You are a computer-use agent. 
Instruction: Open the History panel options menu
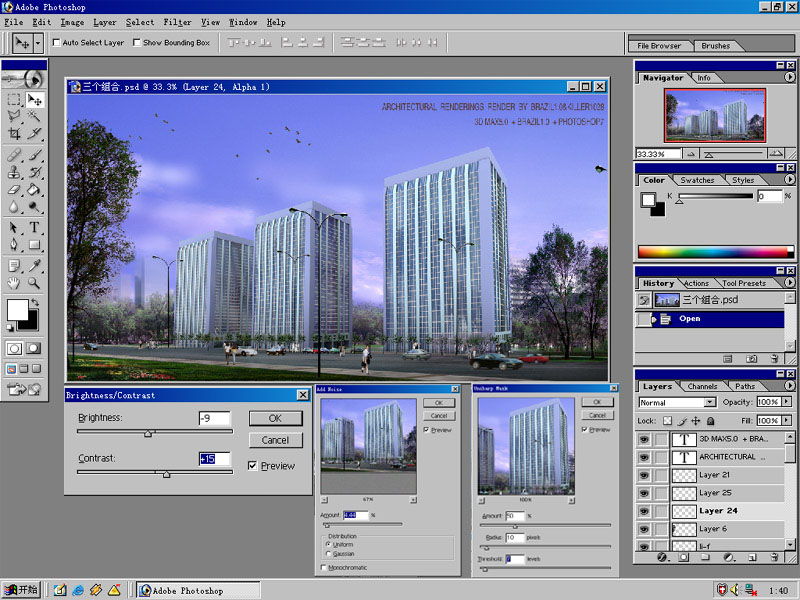coord(789,283)
